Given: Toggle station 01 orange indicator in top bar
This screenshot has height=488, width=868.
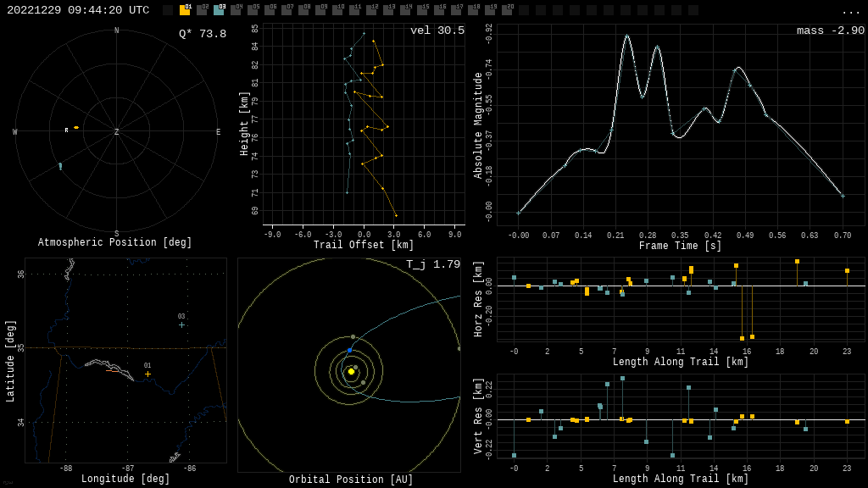Looking at the screenshot, I should 185,10.
